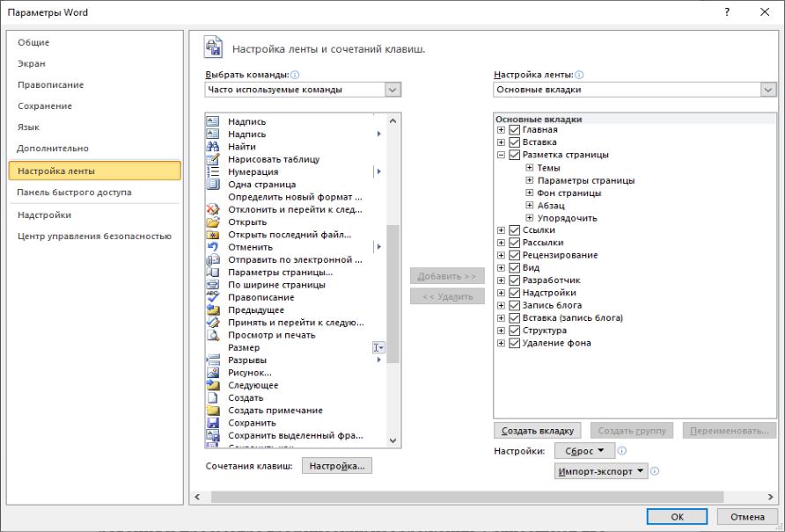Select the Фон страницы group row
785x532 pixels.
pos(569,193)
